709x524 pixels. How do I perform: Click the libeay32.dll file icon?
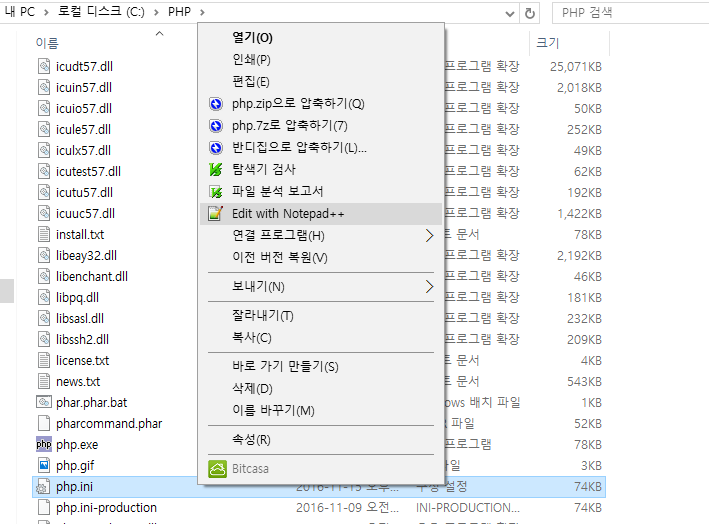coord(44,255)
